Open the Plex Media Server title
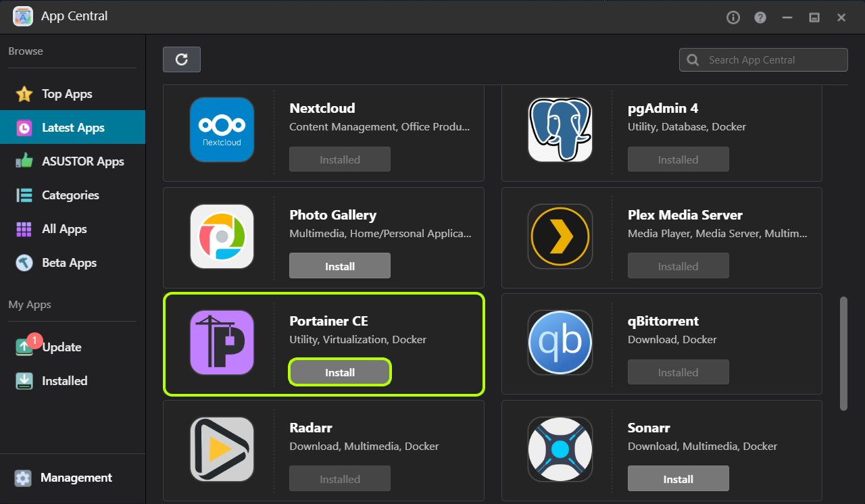Image resolution: width=865 pixels, height=504 pixels. click(685, 215)
